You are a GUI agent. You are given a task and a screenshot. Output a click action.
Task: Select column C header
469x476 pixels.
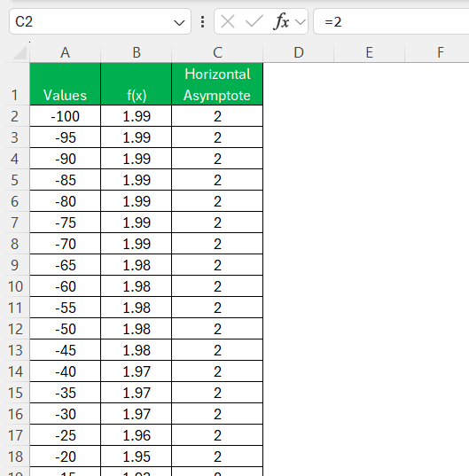point(217,52)
